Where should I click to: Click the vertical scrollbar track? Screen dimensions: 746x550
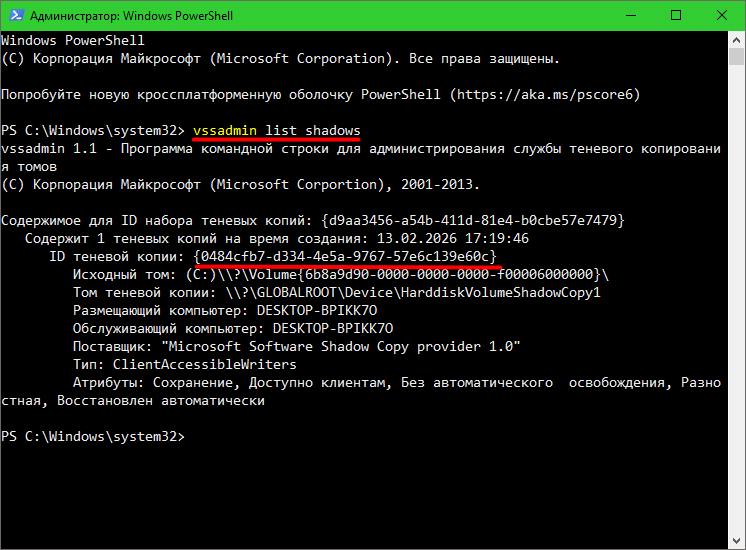736,300
